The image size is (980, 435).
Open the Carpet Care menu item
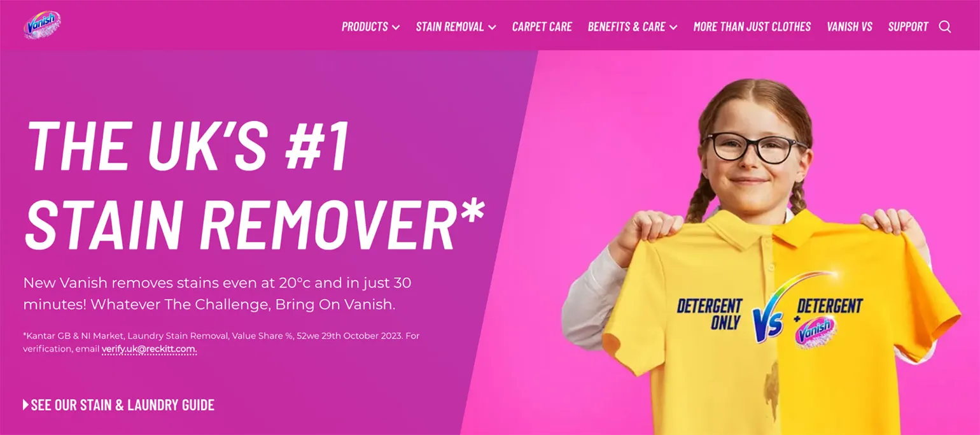click(542, 27)
